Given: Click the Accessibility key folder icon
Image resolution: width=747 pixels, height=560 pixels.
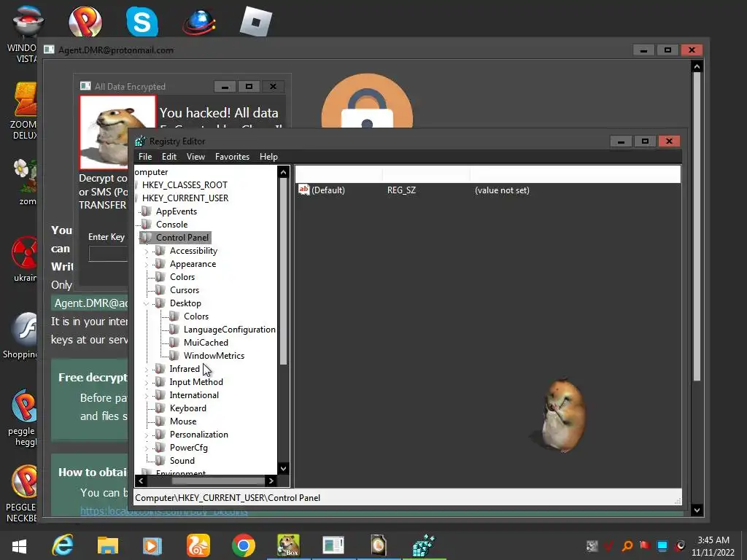Looking at the screenshot, I should (x=160, y=251).
